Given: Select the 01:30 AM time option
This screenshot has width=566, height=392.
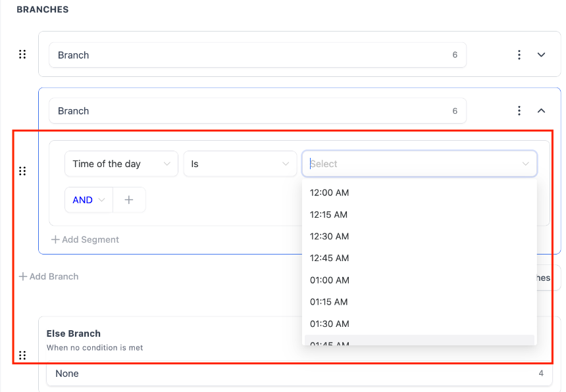Looking at the screenshot, I should [x=329, y=324].
